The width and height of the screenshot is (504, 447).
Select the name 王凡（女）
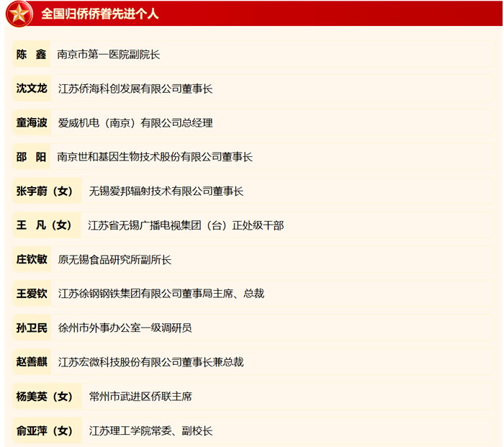pyautogui.click(x=45, y=225)
